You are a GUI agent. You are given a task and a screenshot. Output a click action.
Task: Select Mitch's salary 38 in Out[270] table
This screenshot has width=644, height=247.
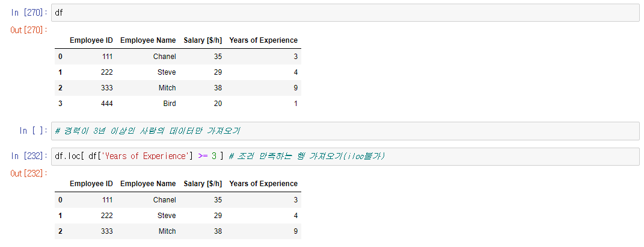218,88
